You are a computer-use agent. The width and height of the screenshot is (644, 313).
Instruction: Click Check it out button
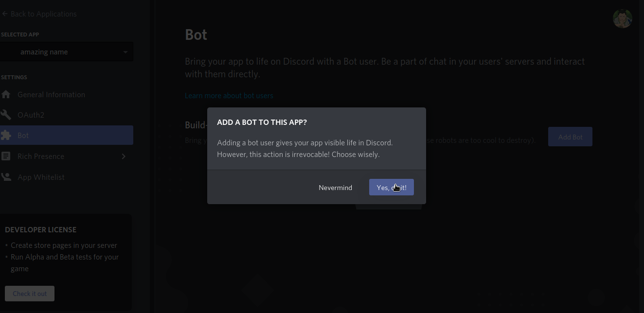click(x=30, y=294)
